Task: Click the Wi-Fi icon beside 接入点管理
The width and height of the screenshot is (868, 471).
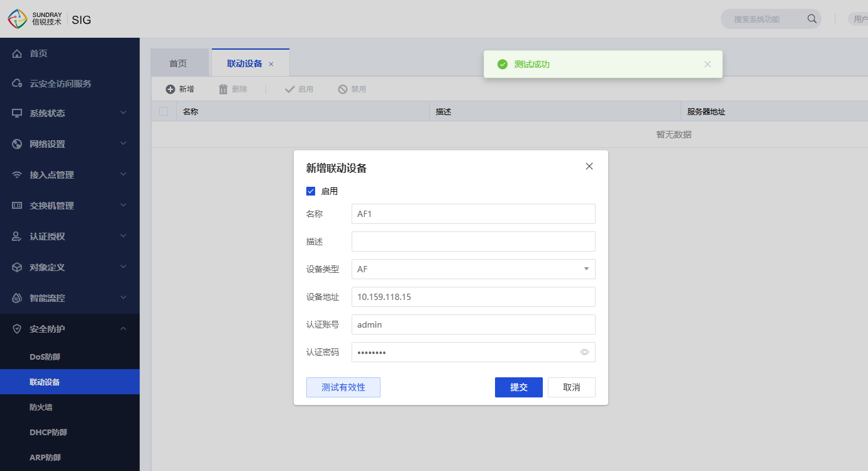Action: pyautogui.click(x=17, y=175)
